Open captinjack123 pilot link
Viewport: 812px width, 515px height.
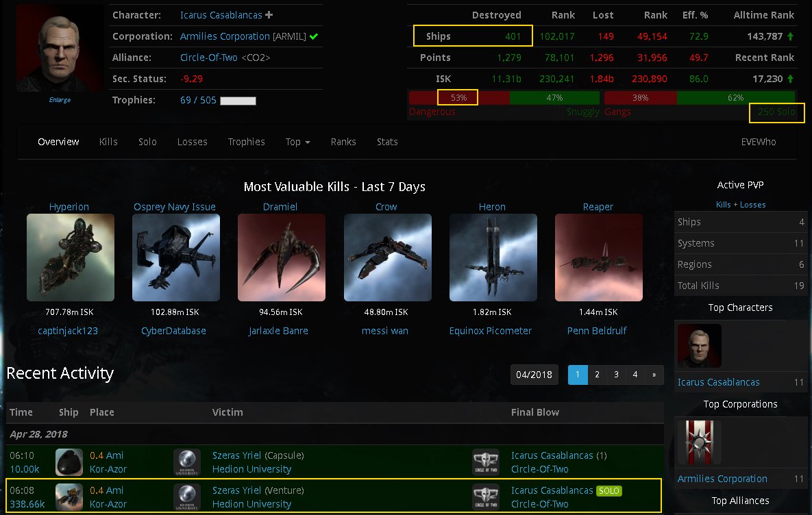click(x=68, y=331)
